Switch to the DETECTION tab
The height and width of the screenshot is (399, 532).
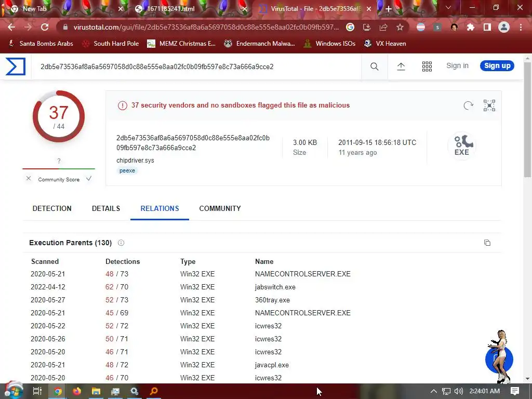(52, 208)
